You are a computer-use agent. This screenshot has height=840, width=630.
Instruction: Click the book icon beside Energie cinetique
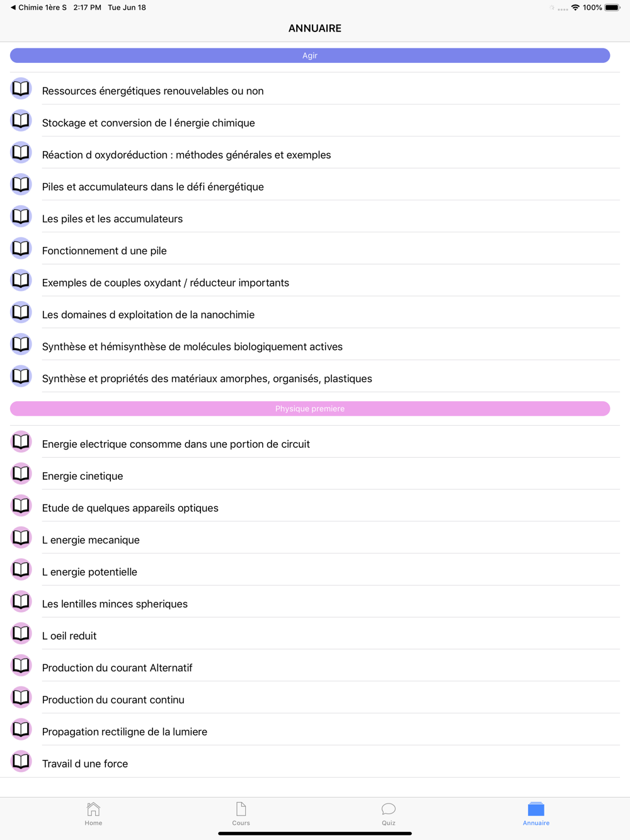click(x=21, y=474)
